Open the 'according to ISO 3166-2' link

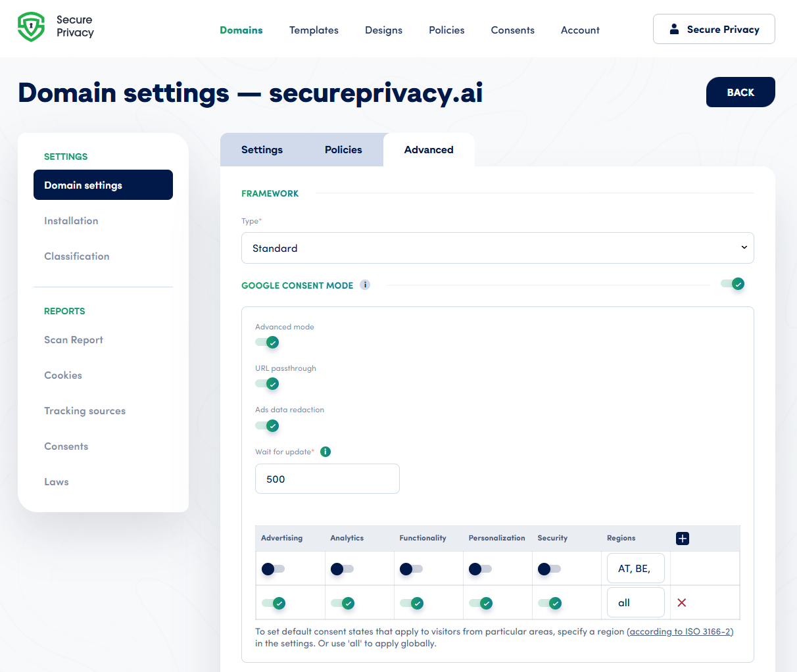coord(680,631)
